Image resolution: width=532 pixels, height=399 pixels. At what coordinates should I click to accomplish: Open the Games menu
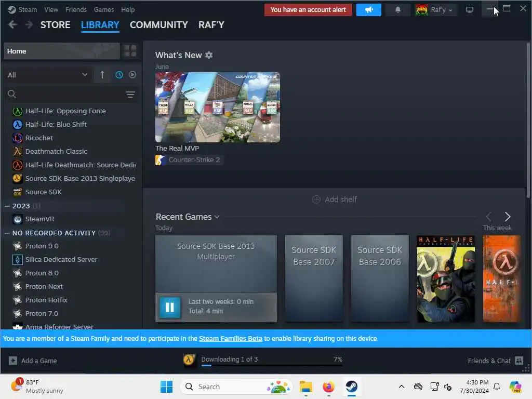[x=104, y=10]
